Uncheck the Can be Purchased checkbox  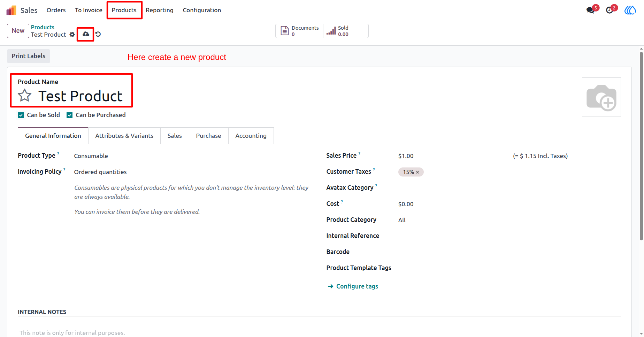[x=70, y=115]
